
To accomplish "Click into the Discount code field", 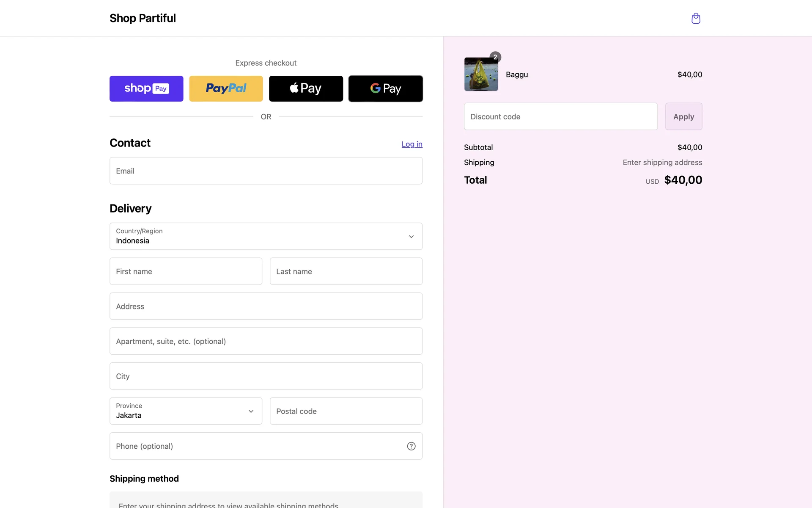I will pos(560,116).
